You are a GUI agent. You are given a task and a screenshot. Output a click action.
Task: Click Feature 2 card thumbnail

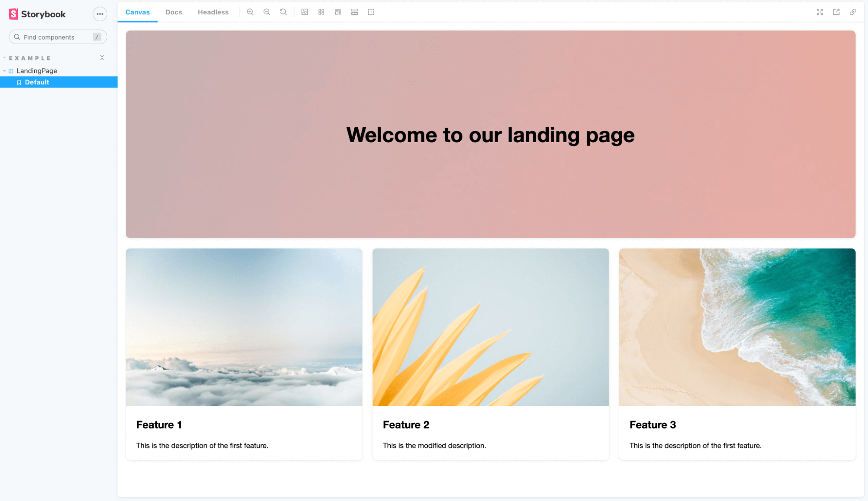491,327
